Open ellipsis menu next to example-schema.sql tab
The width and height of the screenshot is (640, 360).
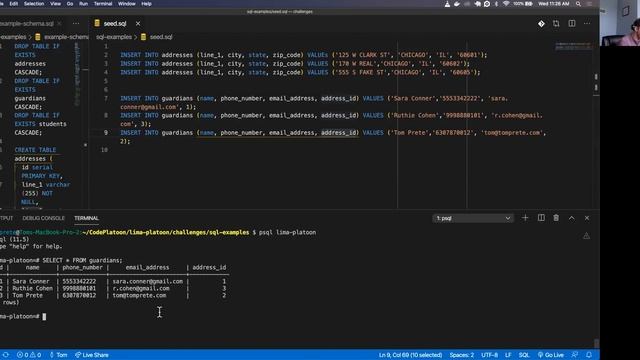(x=76, y=24)
